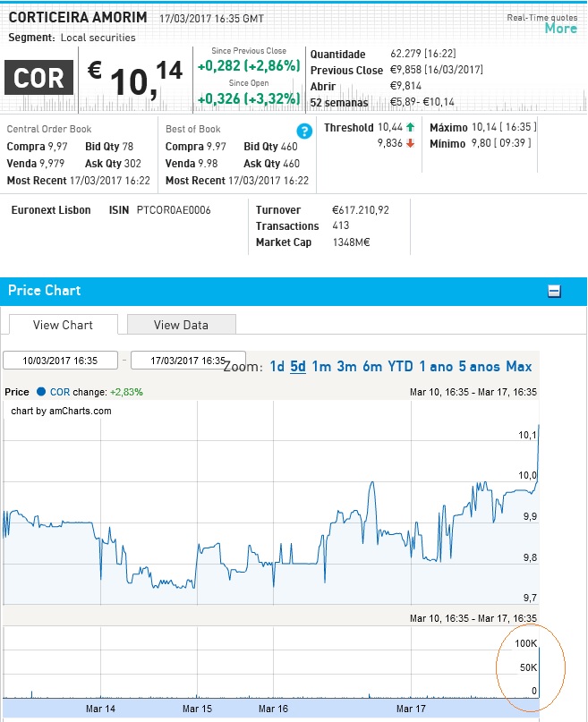Click the end date field 17/03/2017 16:35

(x=188, y=361)
